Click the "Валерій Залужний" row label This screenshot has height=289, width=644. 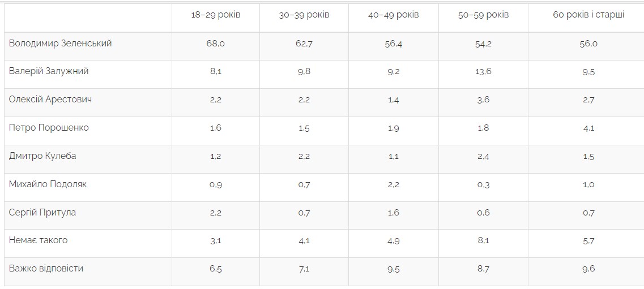point(49,71)
